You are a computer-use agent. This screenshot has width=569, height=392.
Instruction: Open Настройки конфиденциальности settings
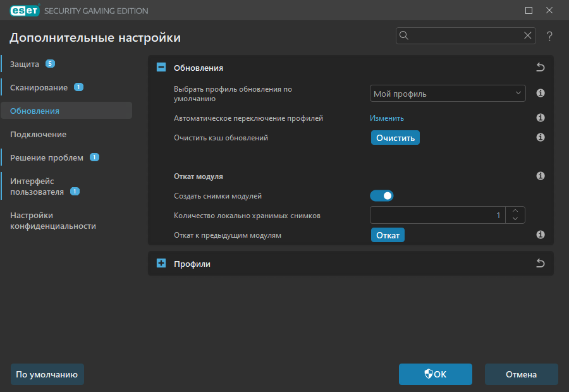(x=53, y=221)
